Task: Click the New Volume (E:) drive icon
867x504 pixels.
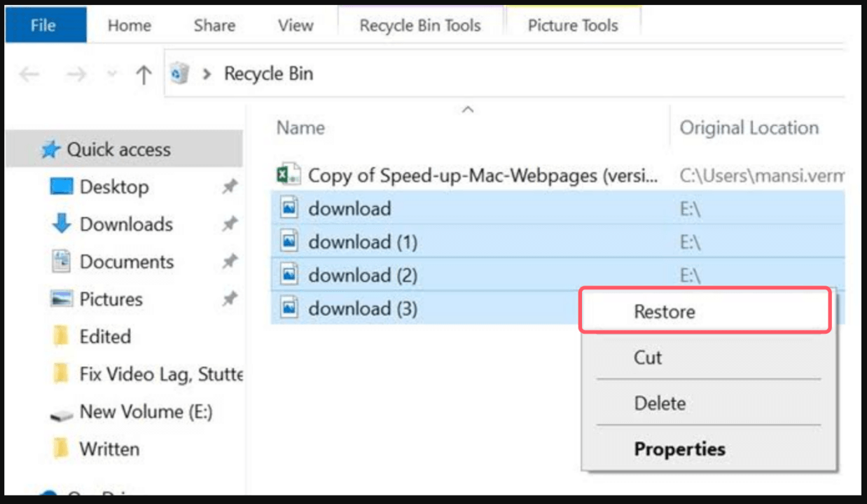Action: coord(62,413)
